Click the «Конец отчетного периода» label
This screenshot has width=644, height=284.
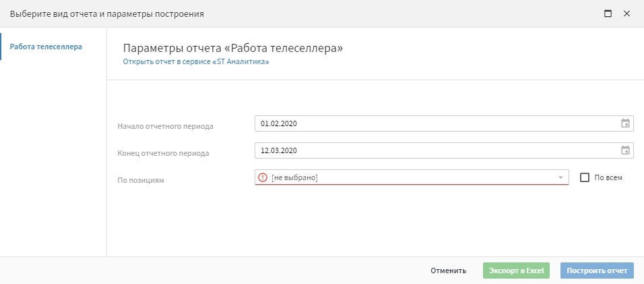(163, 153)
